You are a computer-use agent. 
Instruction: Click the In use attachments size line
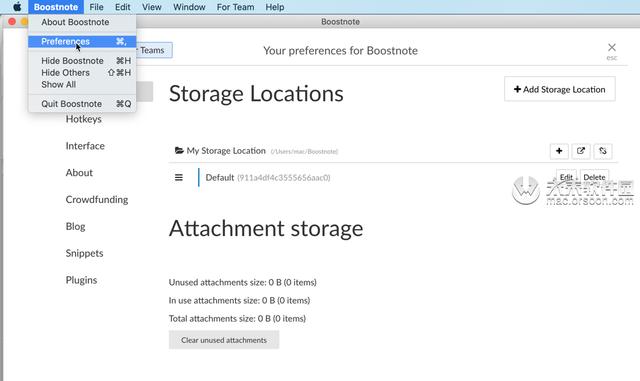coord(239,301)
